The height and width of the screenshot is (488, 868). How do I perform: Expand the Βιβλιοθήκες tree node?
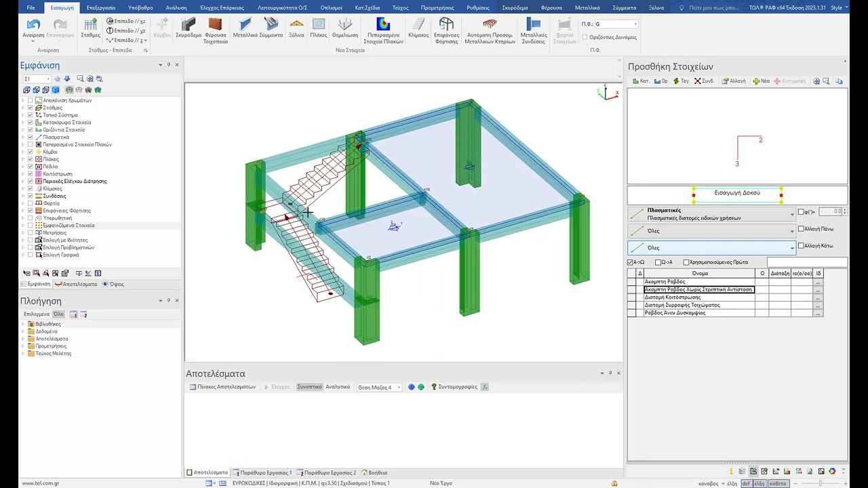tap(23, 324)
